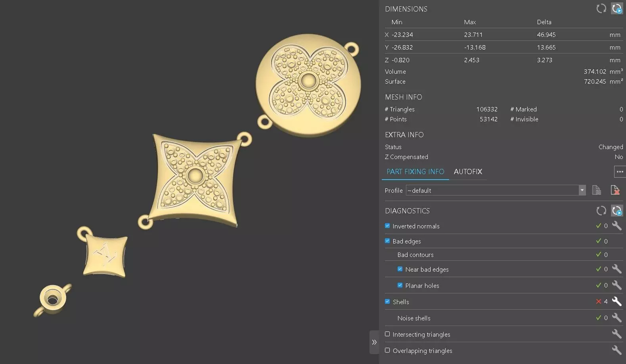Click the Bad contours label
The image size is (626, 364).
click(415, 255)
